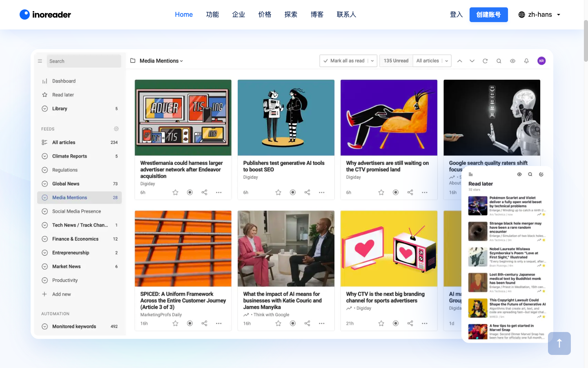
Task: Expand the Global News folder
Action: click(45, 184)
